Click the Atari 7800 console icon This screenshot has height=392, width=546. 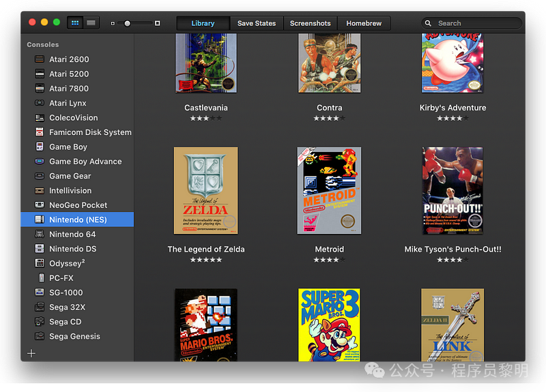click(x=40, y=89)
